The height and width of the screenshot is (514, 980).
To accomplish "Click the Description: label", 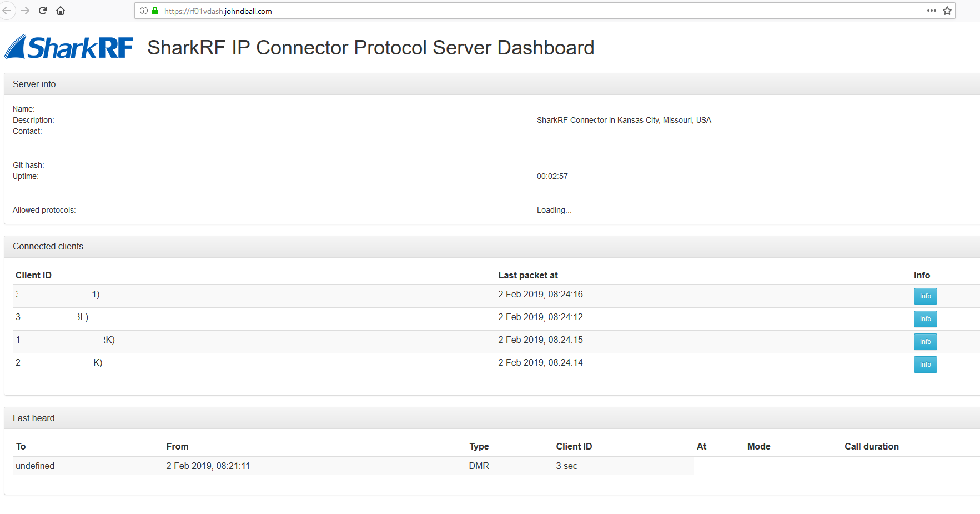I will [33, 120].
